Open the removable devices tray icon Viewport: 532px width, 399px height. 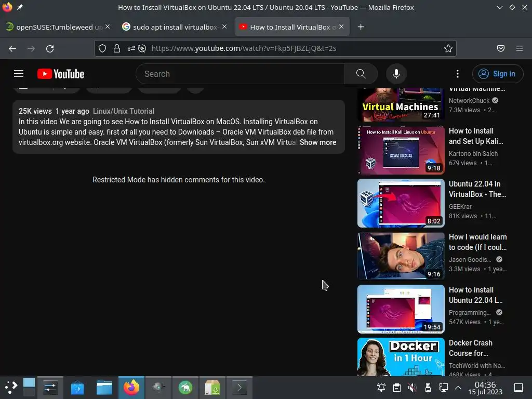pyautogui.click(x=428, y=388)
